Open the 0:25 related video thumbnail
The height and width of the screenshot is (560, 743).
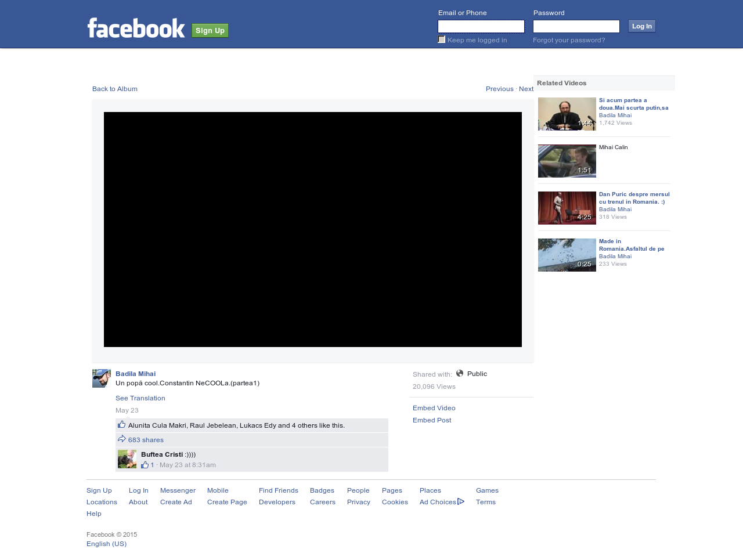pos(567,255)
